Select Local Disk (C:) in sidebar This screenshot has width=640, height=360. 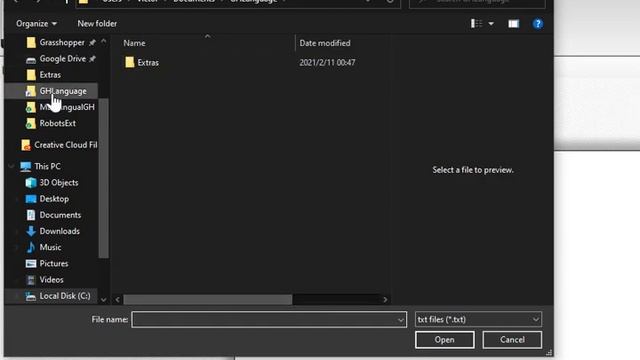tap(65, 296)
